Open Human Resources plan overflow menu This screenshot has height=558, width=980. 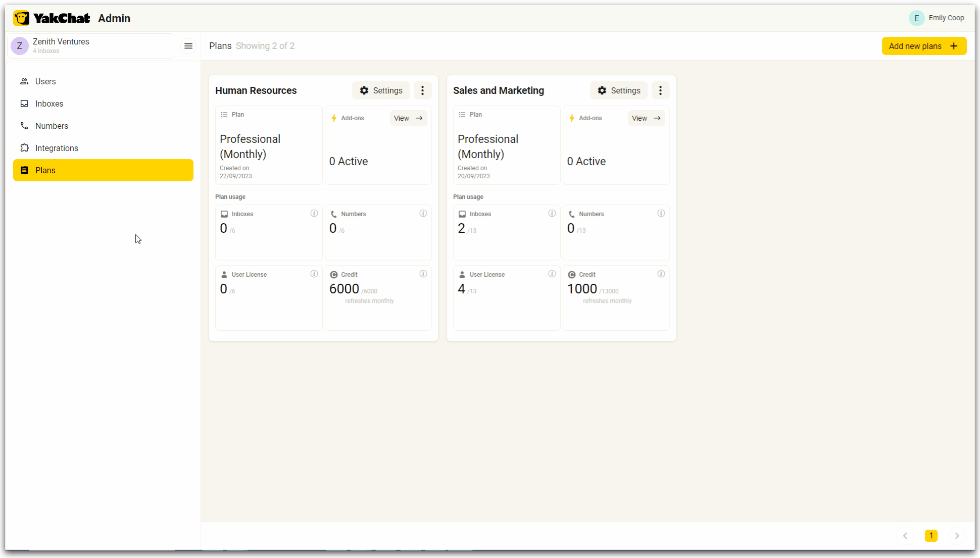pyautogui.click(x=423, y=90)
